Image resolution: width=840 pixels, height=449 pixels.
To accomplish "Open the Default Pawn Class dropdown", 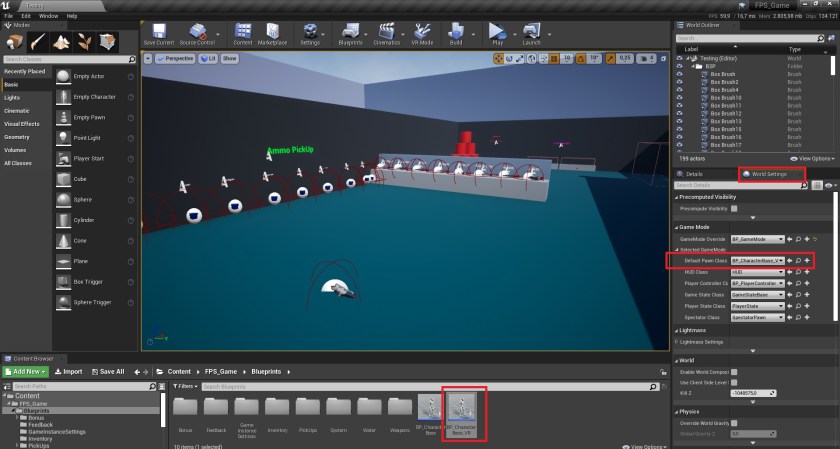I will tap(757, 261).
